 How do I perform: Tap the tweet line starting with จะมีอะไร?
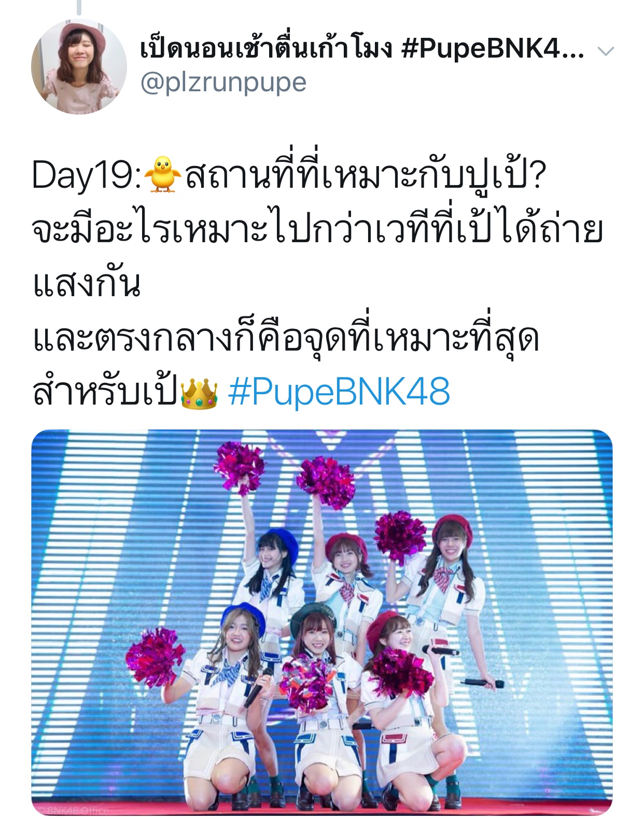click(318, 229)
